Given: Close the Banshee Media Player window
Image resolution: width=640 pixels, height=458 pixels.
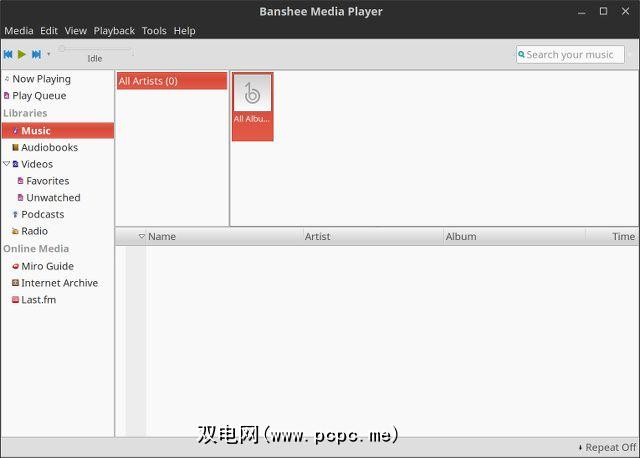Looking at the screenshot, I should 625,11.
